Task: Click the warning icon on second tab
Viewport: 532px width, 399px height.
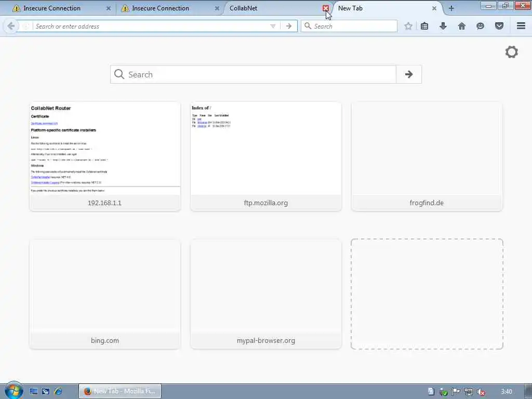Action: (125, 8)
